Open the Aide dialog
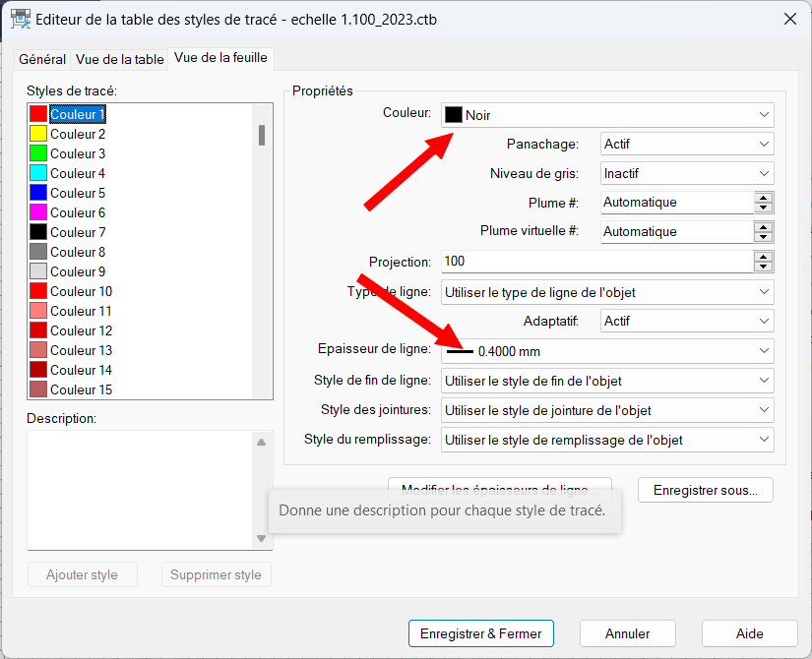 (x=749, y=633)
